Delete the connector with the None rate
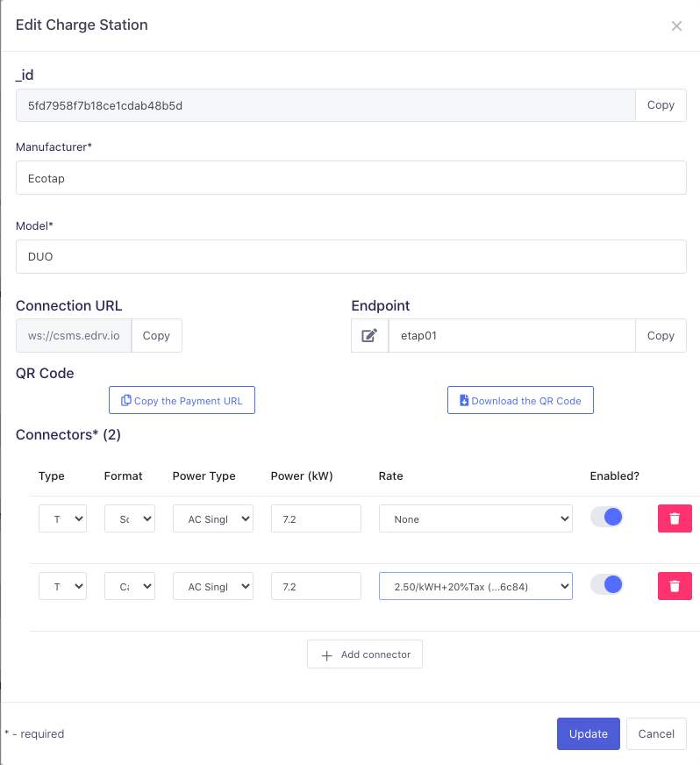Viewport: 700px width, 765px height. [675, 518]
